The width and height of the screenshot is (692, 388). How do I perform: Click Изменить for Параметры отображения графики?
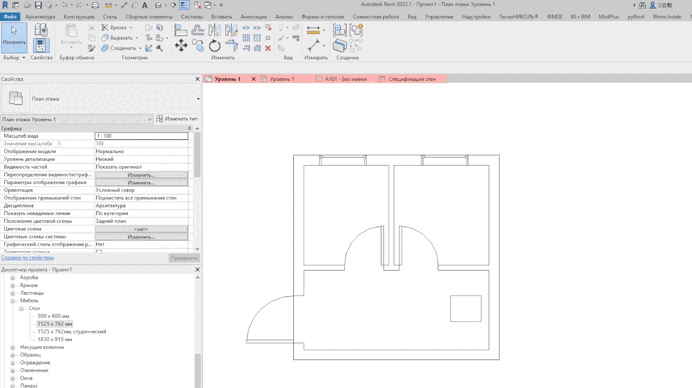tap(141, 182)
